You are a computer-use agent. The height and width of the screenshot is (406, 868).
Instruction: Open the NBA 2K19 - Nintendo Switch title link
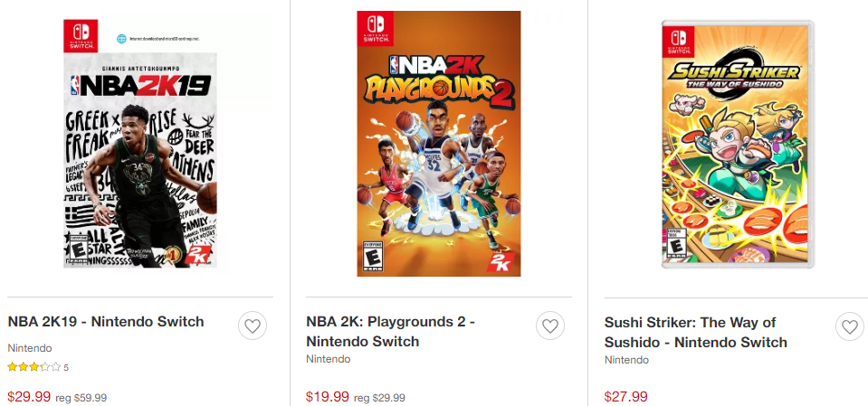click(106, 321)
